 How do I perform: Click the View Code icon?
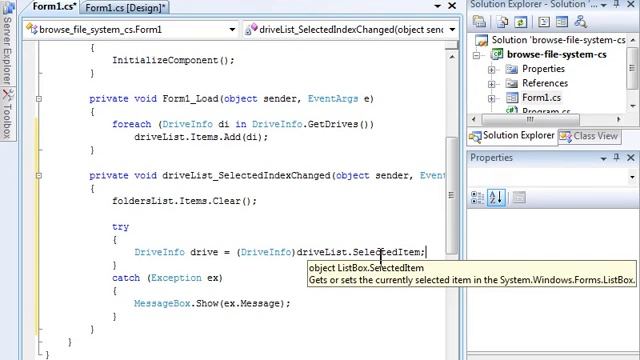[544, 22]
